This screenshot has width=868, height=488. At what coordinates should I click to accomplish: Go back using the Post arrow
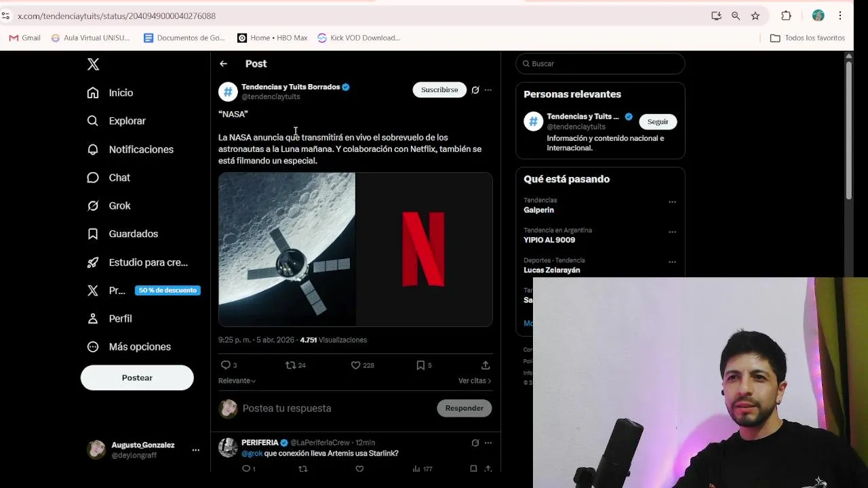coord(223,64)
